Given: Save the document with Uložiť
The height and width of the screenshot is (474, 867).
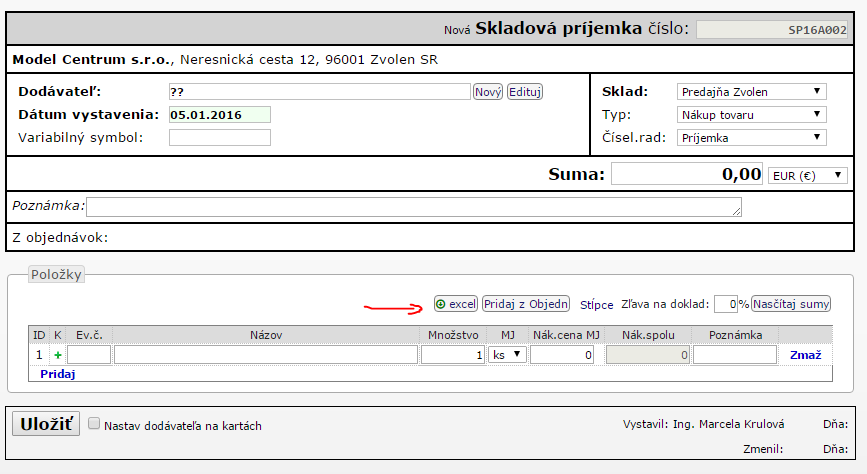Looking at the screenshot, I should pos(45,424).
